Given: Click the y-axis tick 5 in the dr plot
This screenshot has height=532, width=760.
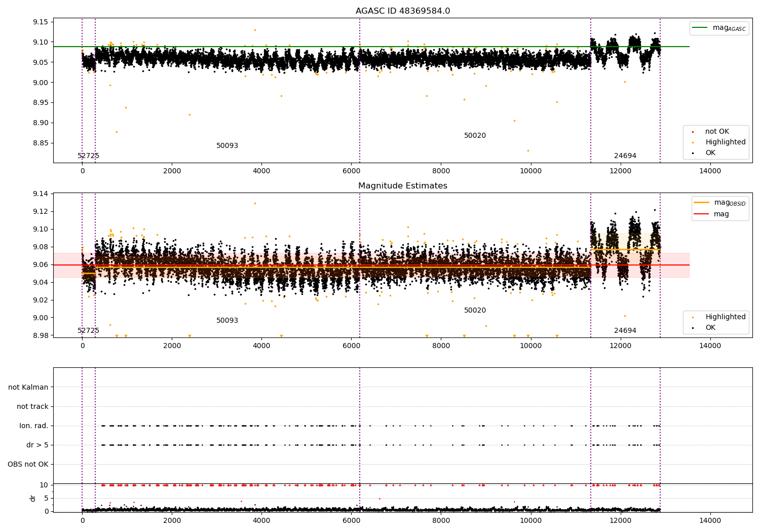Looking at the screenshot, I should (x=46, y=498).
